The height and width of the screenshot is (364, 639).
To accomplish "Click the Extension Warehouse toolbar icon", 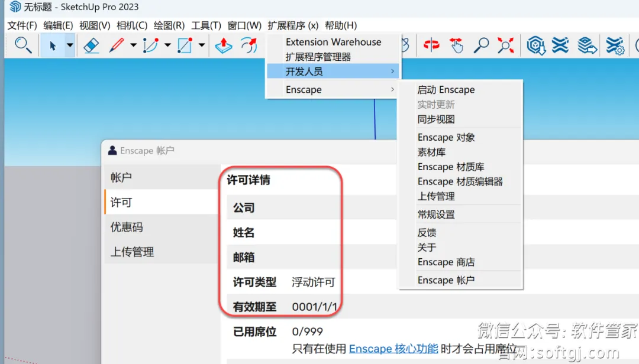I will pos(560,45).
